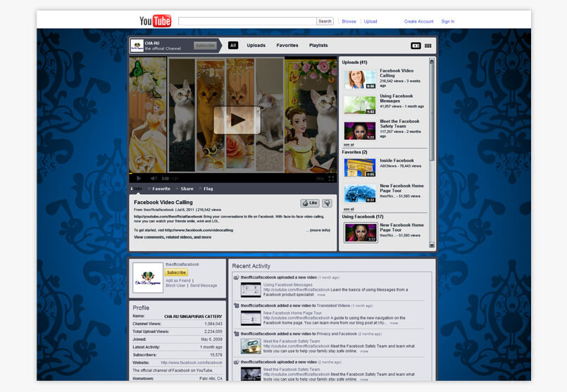Click the video progress bar in the player

[233, 173]
